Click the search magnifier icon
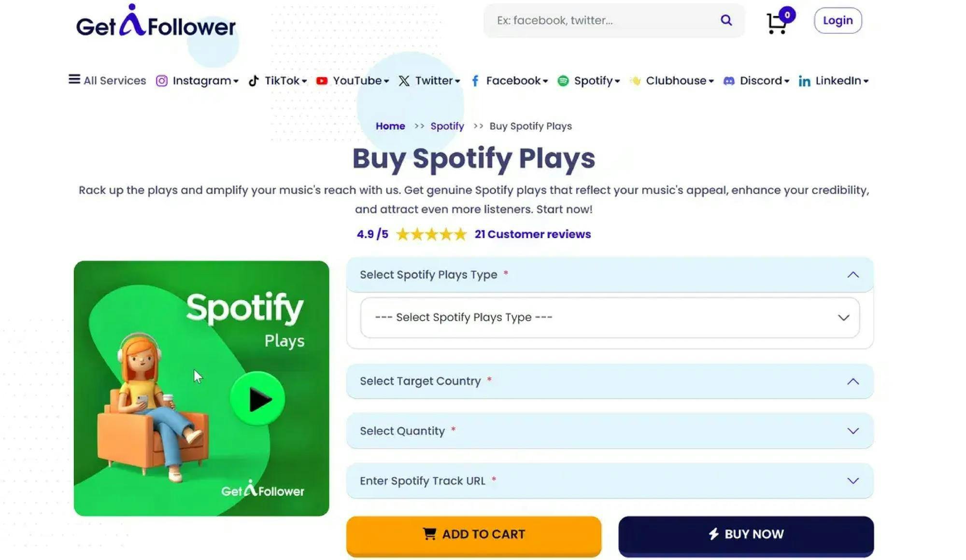 coord(726,20)
